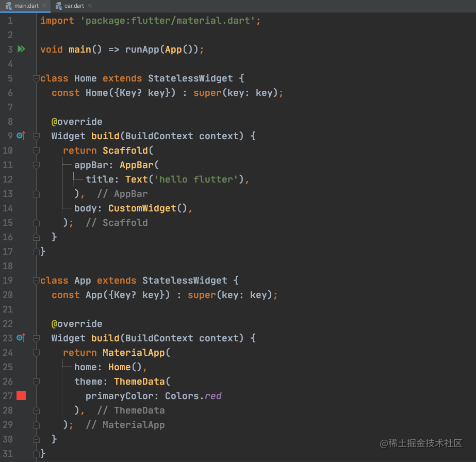Click fold end marker on line 31
Viewport: 476px width, 462px height.
(36, 454)
